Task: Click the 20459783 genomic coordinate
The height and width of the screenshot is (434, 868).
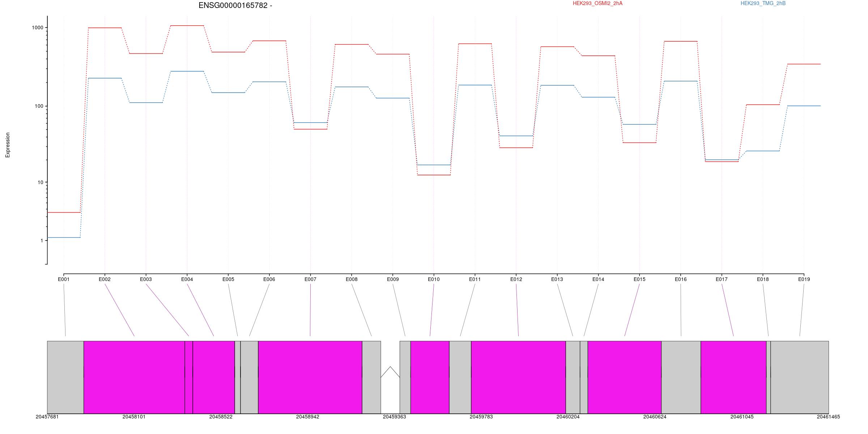Action: [x=481, y=417]
